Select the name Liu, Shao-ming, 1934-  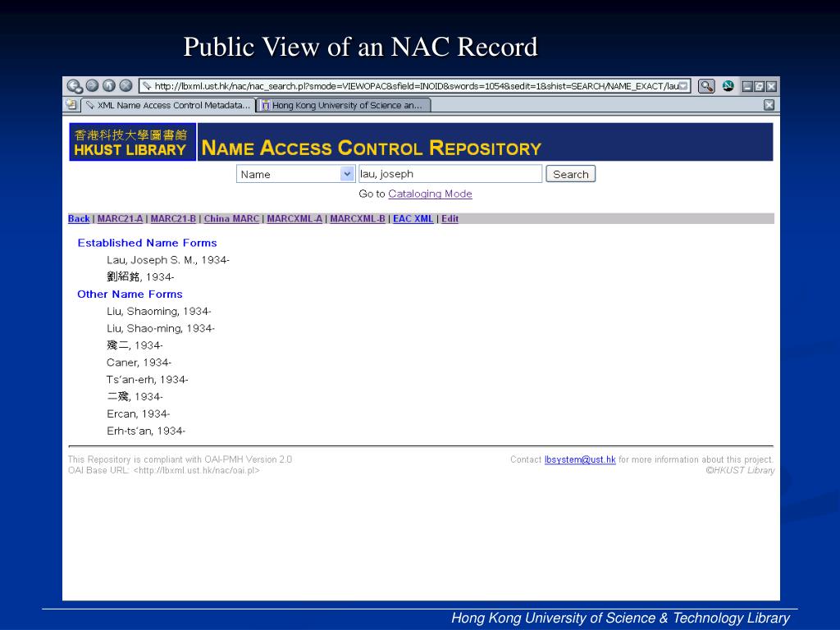(160, 328)
